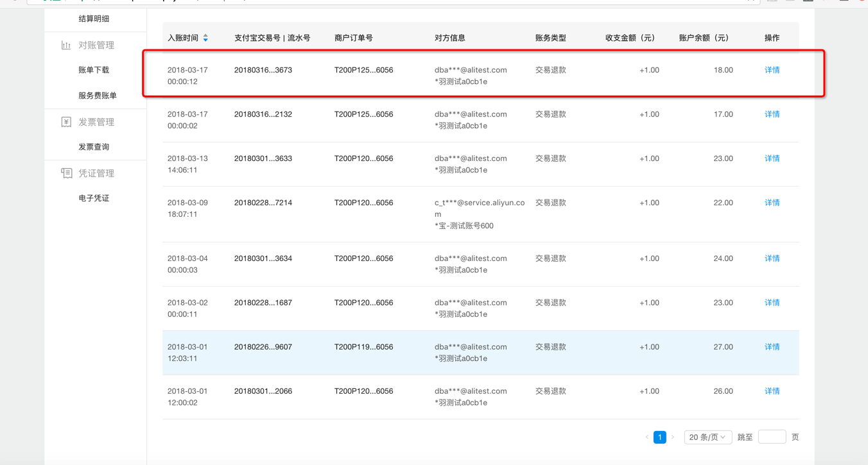This screenshot has height=465, width=868.
Task: Open 详情 for transaction 20180301...3633
Action: click(x=772, y=158)
